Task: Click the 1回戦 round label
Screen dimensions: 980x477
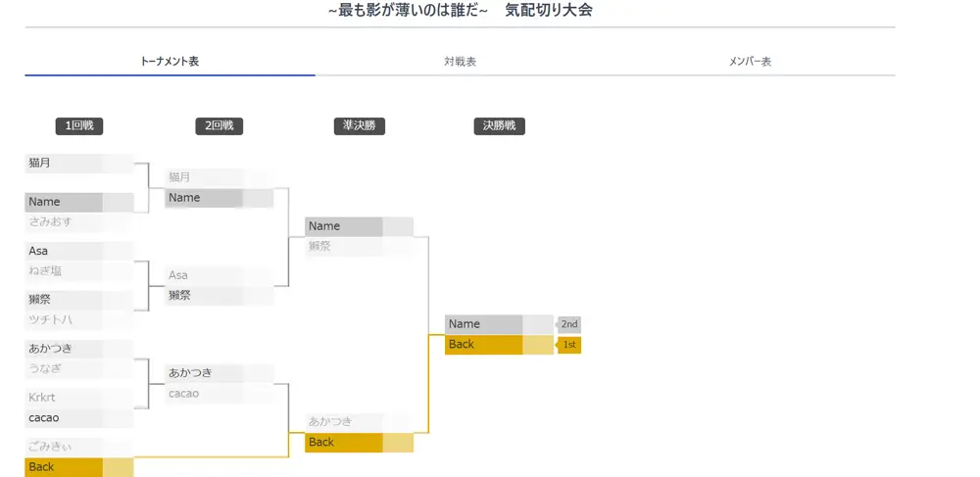Action: click(x=78, y=126)
